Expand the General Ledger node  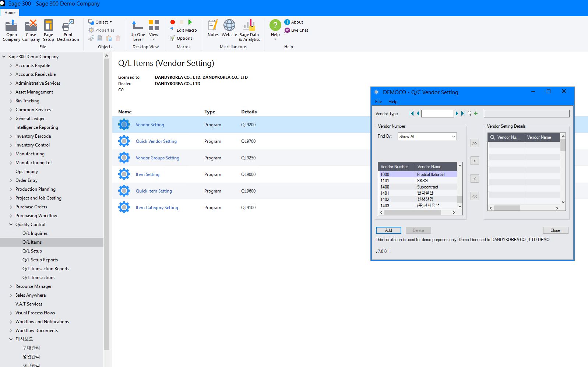pyautogui.click(x=11, y=119)
